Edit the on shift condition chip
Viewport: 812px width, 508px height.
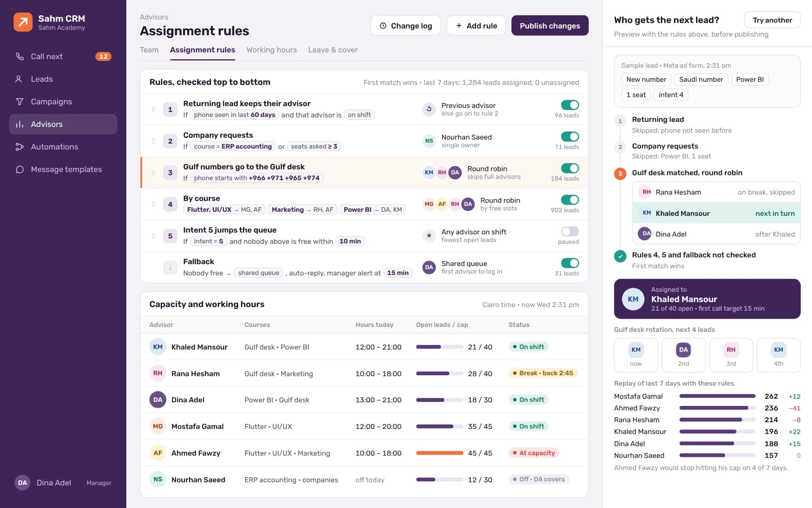coord(360,115)
